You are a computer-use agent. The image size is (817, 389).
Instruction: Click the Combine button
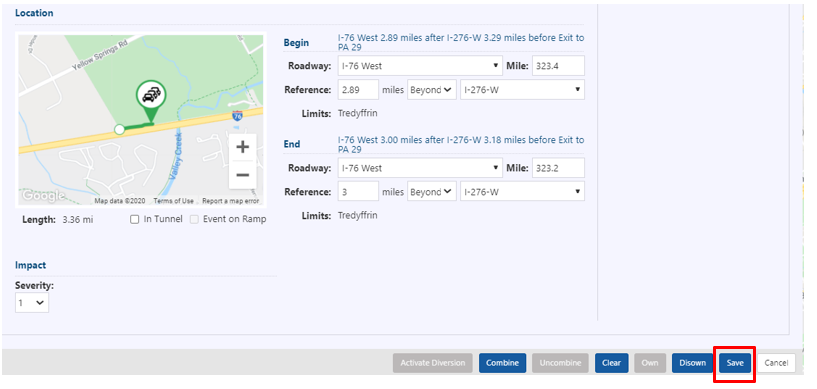click(x=502, y=363)
